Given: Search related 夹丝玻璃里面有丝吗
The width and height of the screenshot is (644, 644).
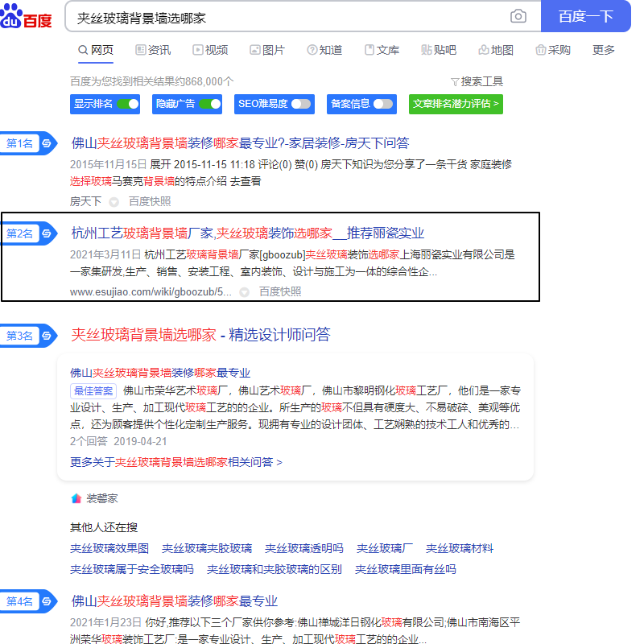Looking at the screenshot, I should tap(406, 569).
